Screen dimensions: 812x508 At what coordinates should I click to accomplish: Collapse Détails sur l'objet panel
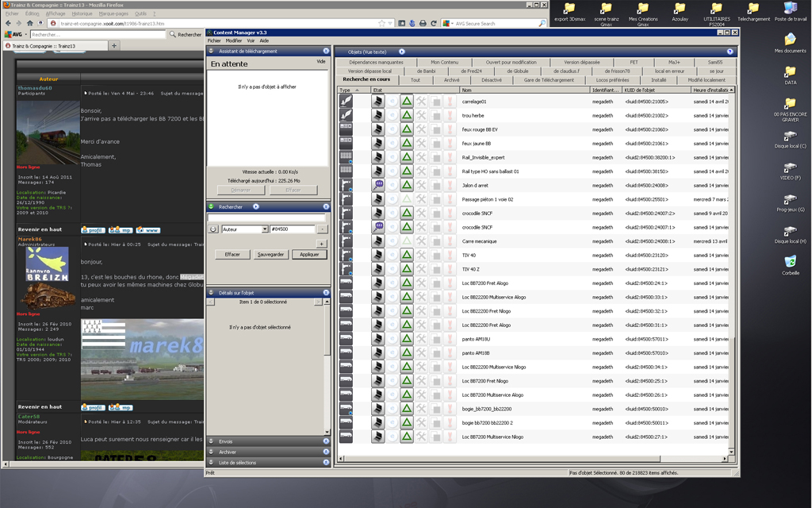pos(326,293)
